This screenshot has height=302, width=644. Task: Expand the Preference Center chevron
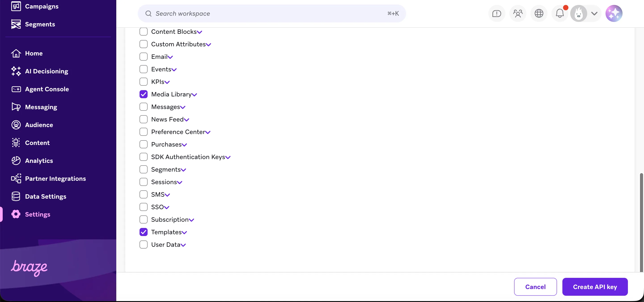tap(208, 132)
